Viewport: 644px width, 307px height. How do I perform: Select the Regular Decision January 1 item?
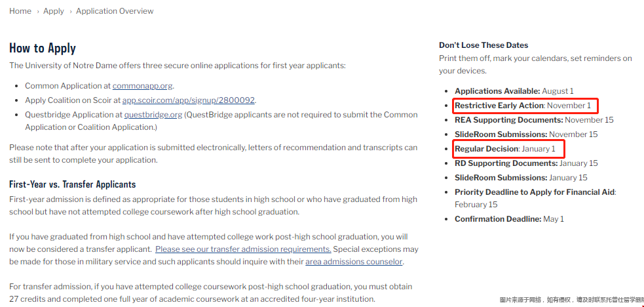(x=504, y=149)
